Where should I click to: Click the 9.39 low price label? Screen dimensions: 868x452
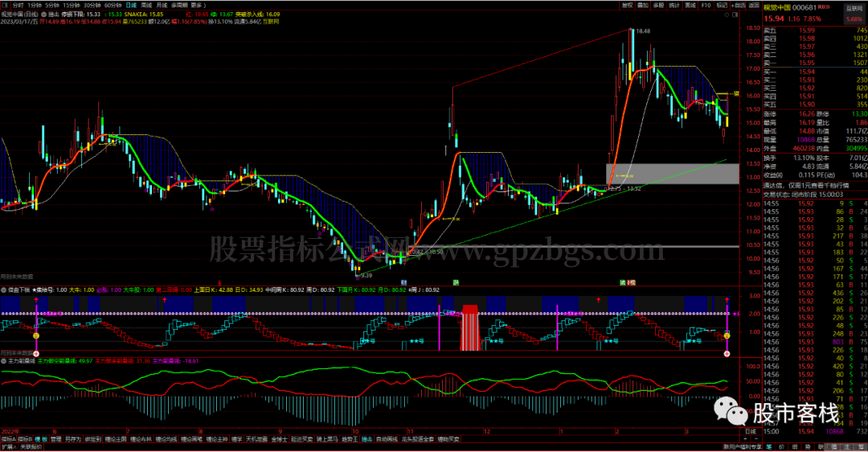(x=366, y=275)
